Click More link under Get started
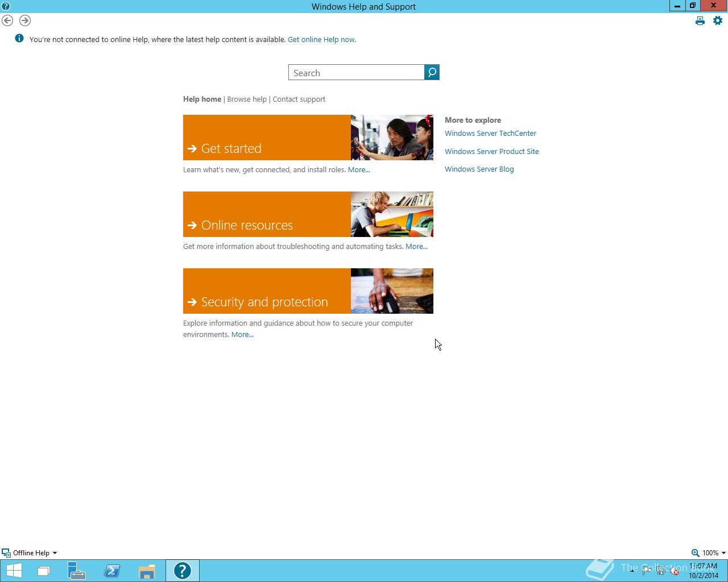728x582 pixels. [359, 169]
